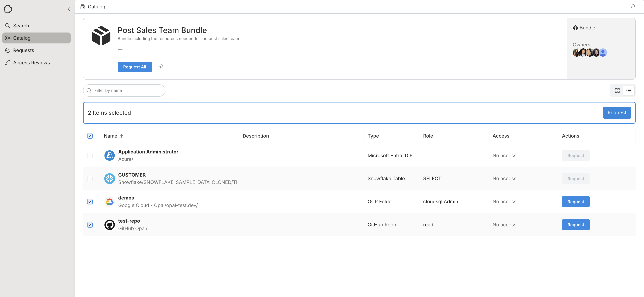Image resolution: width=644 pixels, height=297 pixels.
Task: Sort by Name column arrow
Action: coord(121,136)
